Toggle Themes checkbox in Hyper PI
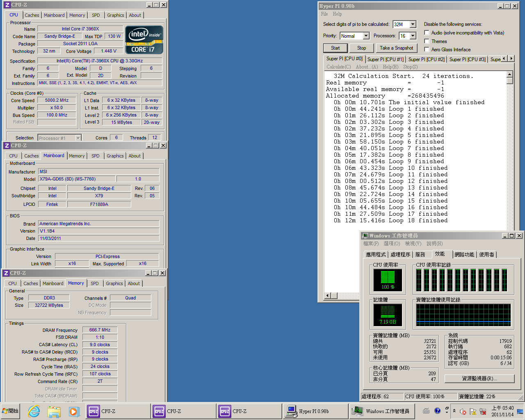 click(x=427, y=41)
